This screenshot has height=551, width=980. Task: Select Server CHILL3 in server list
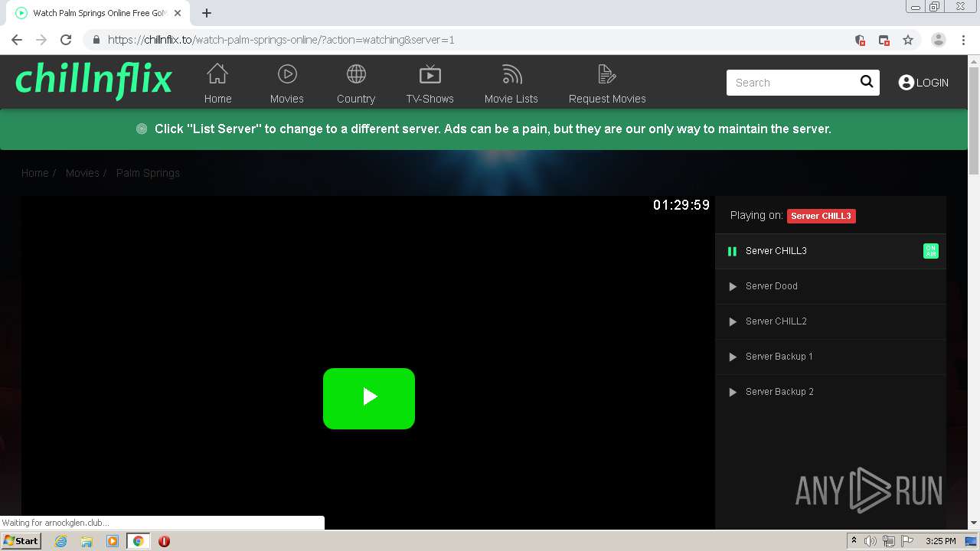[x=831, y=251]
